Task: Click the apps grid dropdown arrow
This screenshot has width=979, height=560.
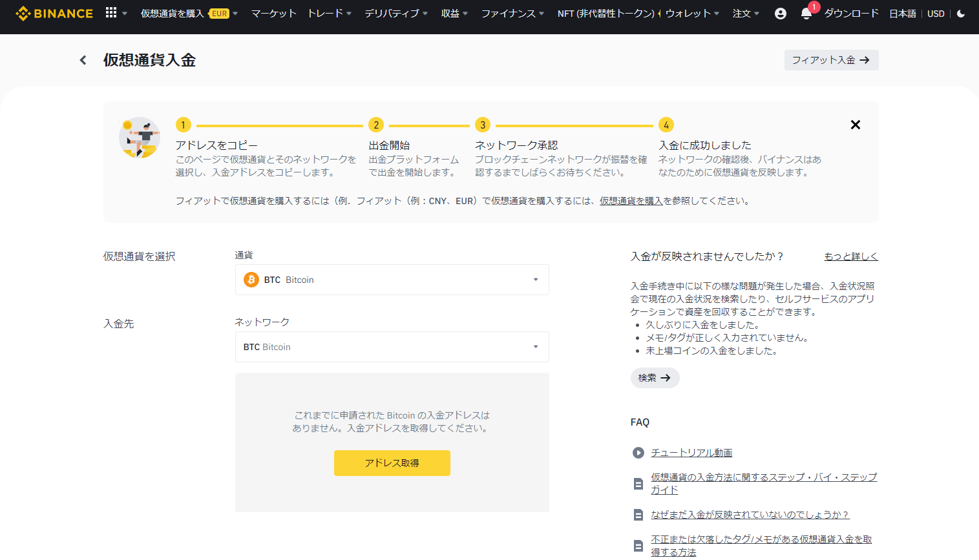Action: pyautogui.click(x=125, y=14)
